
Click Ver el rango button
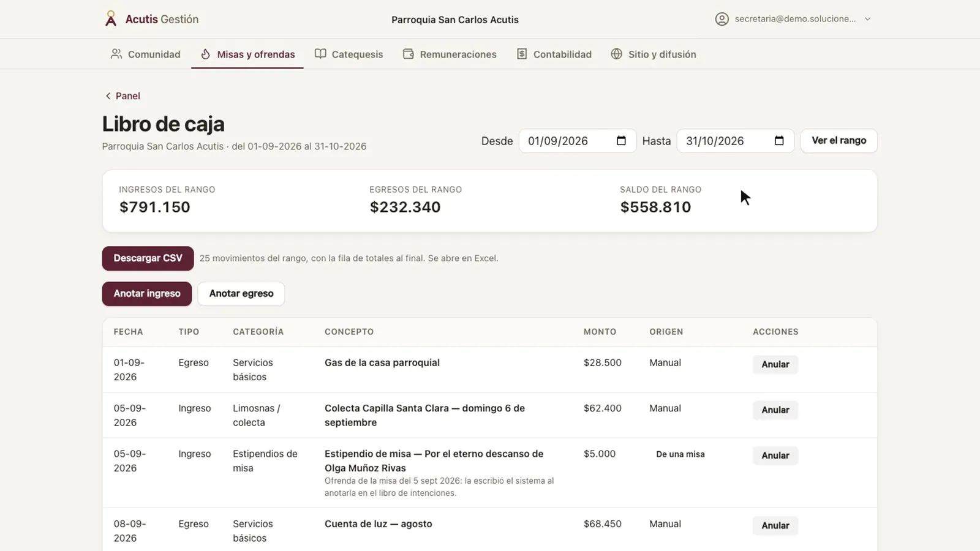click(839, 141)
